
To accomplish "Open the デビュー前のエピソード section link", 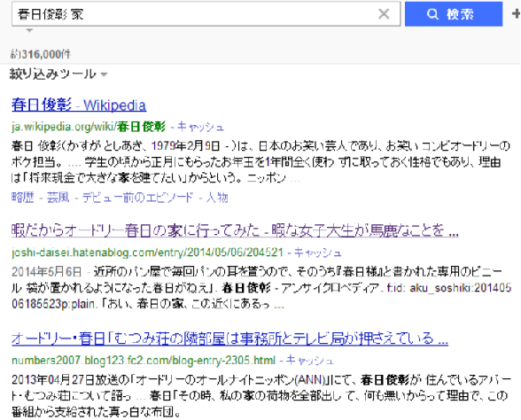I will [x=137, y=198].
